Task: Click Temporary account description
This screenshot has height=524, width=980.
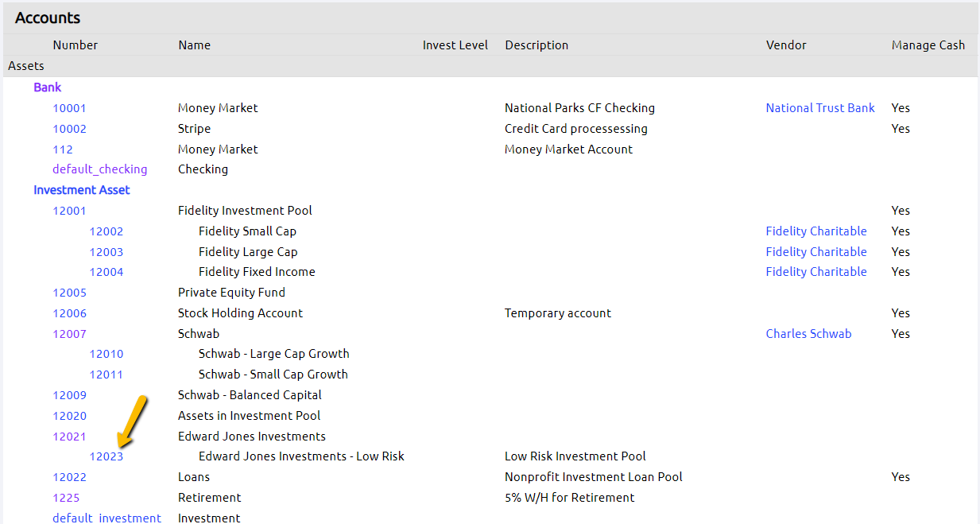Action: click(558, 313)
